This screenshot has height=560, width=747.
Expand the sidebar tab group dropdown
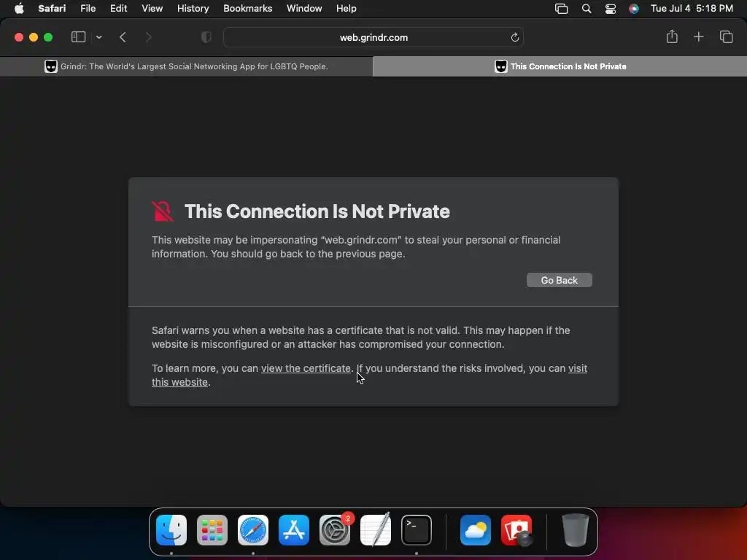coord(98,37)
